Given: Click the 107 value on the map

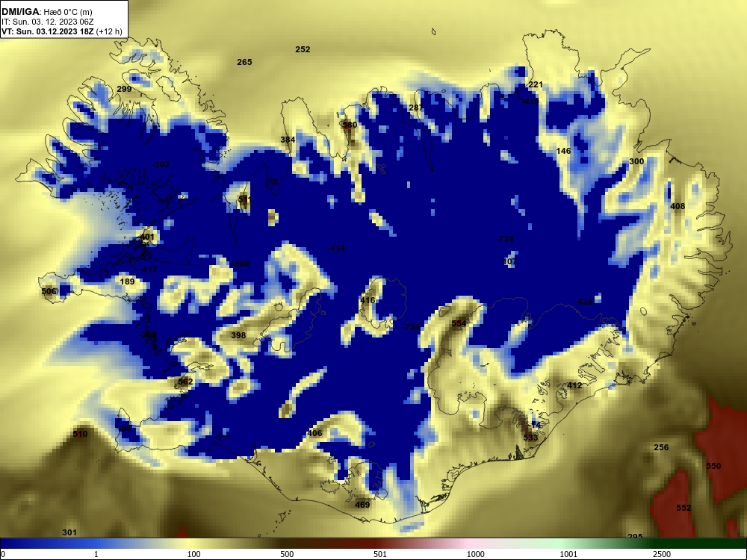Looking at the screenshot, I should 509,261.
